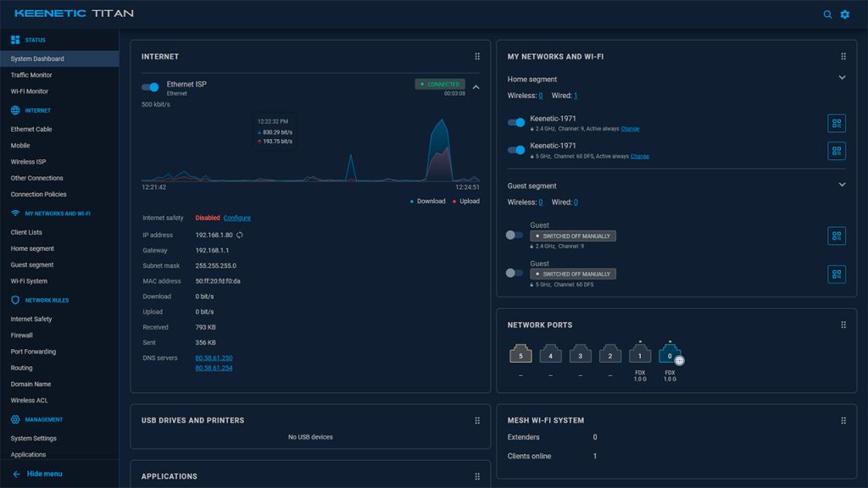Open the Internet card drag-handle menu
The height and width of the screenshot is (488, 868).
click(477, 57)
